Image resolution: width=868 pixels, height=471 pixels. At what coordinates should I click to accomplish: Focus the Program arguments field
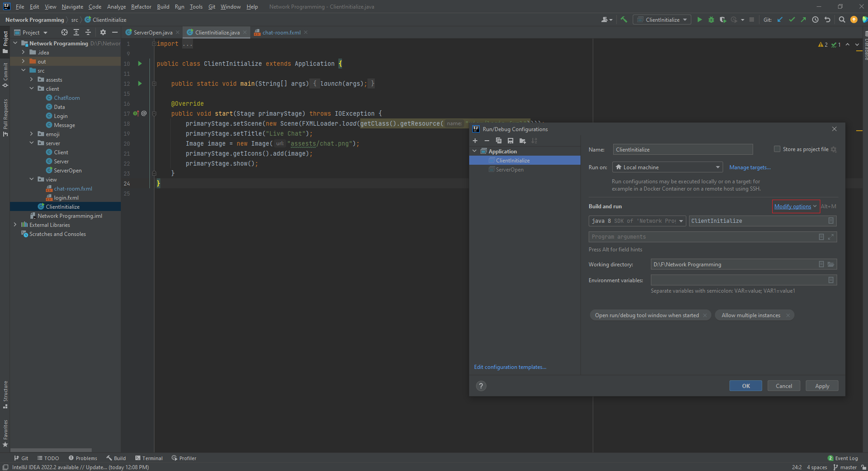tap(712, 237)
